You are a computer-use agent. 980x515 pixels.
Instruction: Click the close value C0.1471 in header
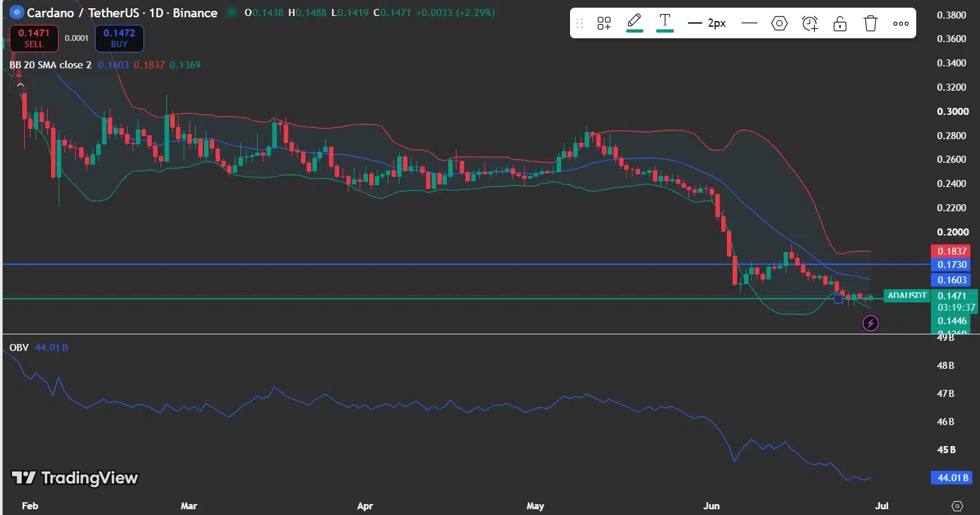393,12
